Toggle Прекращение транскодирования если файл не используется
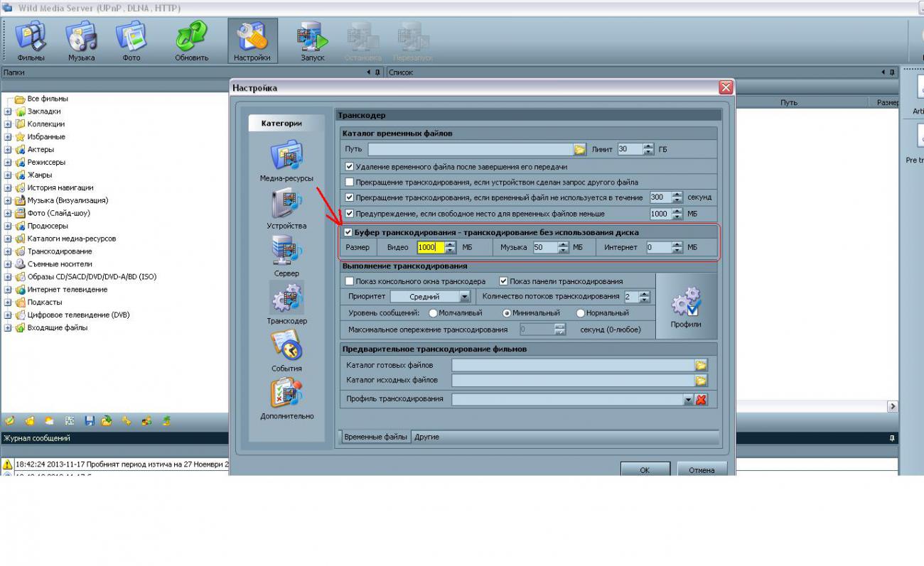 (349, 197)
